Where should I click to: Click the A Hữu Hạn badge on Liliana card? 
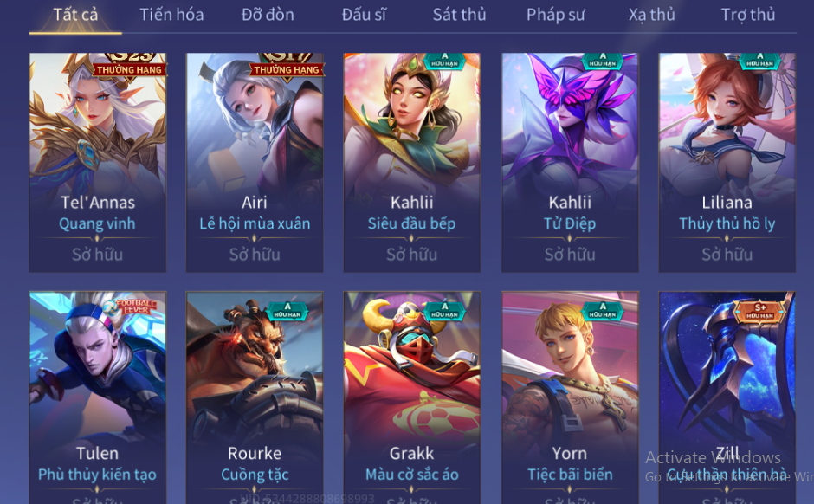[x=760, y=61]
